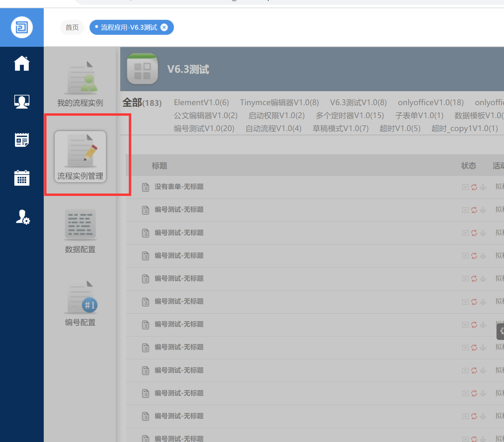
Task: Click the platform logo icon
Action: coord(22,27)
